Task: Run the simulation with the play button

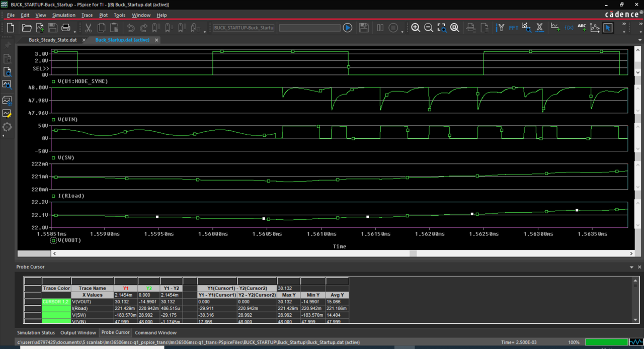Action: [x=347, y=28]
